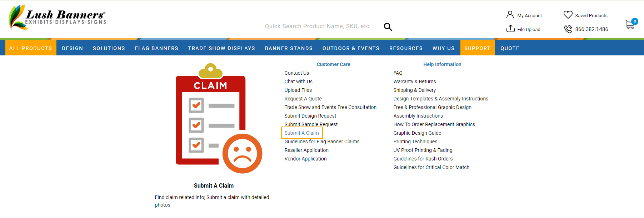Image resolution: width=644 pixels, height=218 pixels.
Task: Open the All Products menu
Action: (31, 48)
